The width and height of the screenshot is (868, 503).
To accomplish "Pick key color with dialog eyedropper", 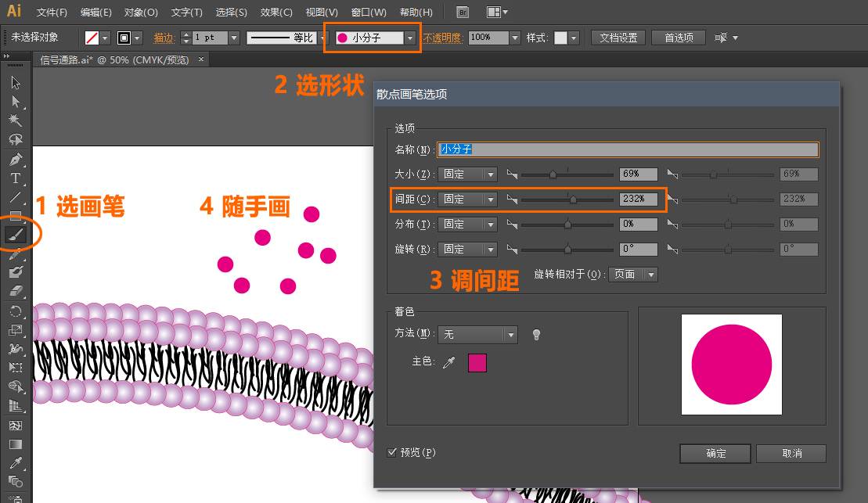I will (x=449, y=362).
